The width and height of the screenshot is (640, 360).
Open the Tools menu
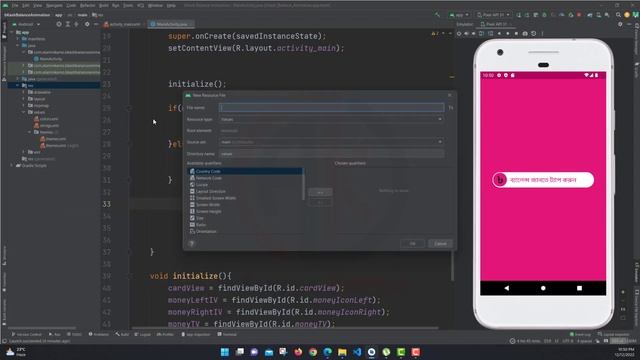tap(128, 6)
